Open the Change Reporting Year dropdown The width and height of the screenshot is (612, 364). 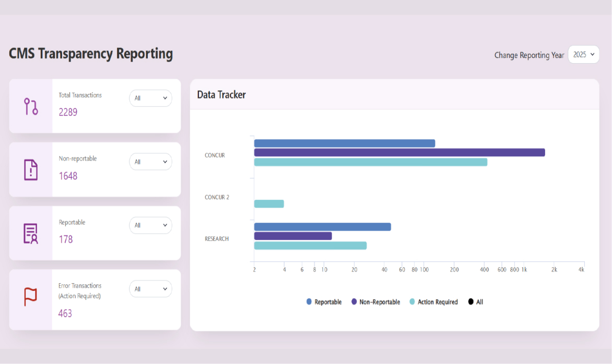pyautogui.click(x=583, y=55)
